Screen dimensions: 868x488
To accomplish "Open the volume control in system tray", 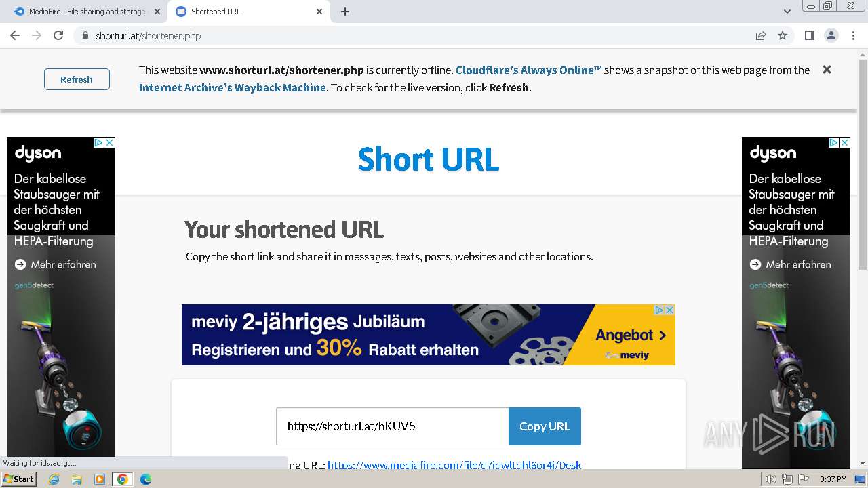I will (771, 479).
